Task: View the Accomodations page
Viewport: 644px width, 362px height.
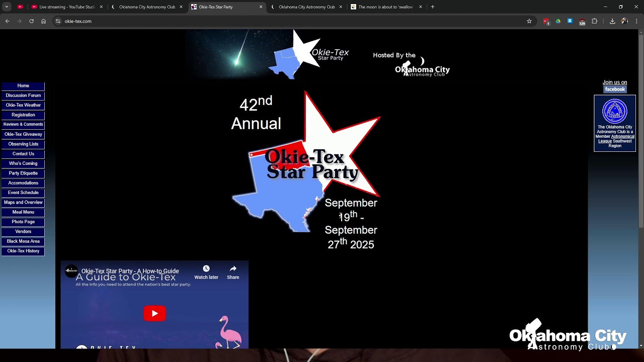Action: point(23,183)
